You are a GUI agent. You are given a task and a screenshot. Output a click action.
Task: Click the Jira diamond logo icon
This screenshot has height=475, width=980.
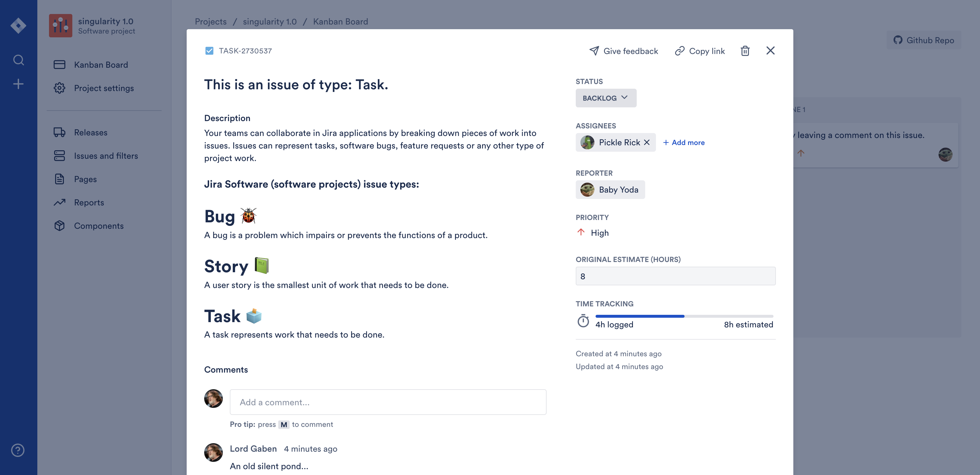pos(18,25)
